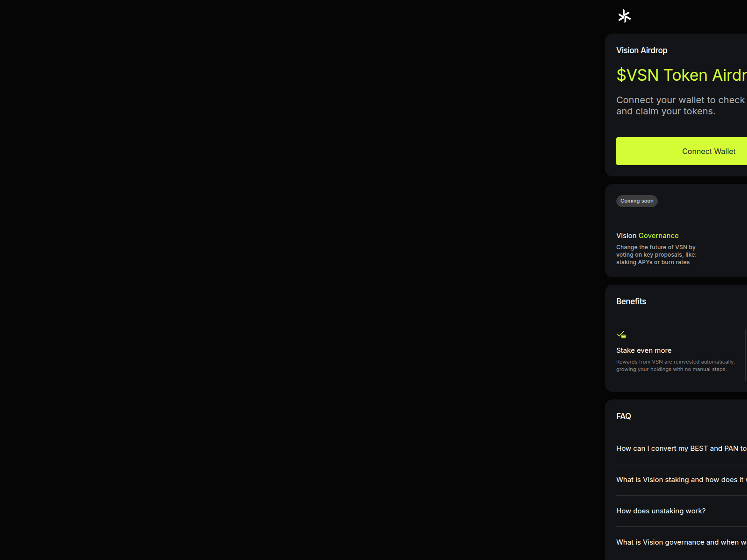Screen dimensions: 747x560
Task: Click the rewards reinvestment description text
Action: tap(676, 365)
